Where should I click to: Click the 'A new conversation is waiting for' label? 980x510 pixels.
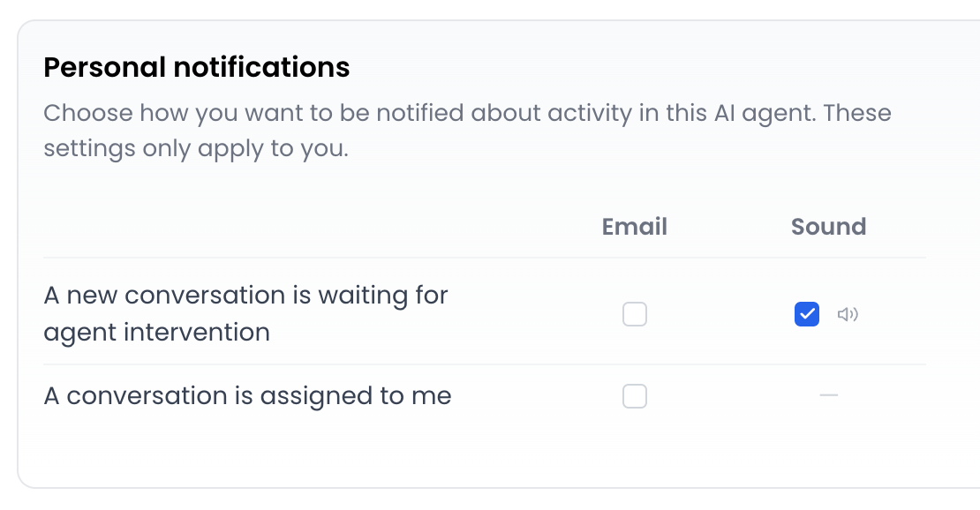coord(245,295)
